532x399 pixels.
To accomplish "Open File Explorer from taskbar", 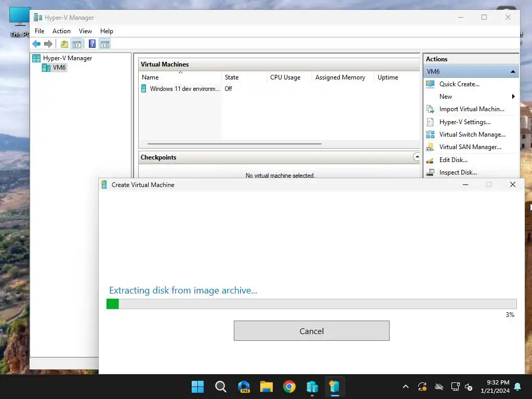I will pos(267,387).
